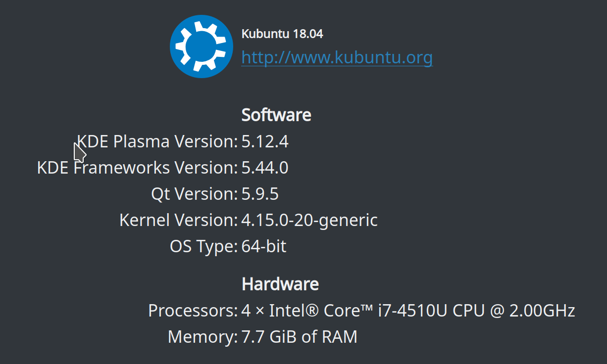Click the Kubuntu 18.04 title text
This screenshot has width=607, height=364.
pyautogui.click(x=282, y=34)
